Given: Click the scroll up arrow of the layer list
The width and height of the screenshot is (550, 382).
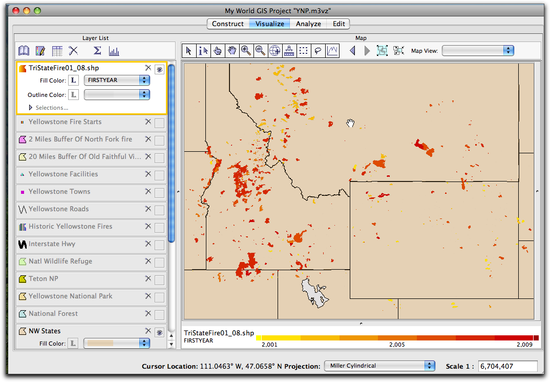Looking at the screenshot, I should [172, 336].
